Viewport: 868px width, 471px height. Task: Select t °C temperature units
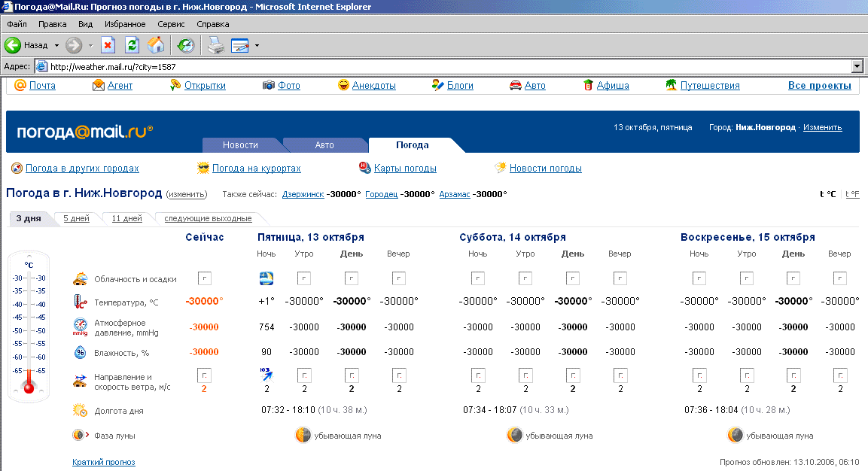(827, 194)
